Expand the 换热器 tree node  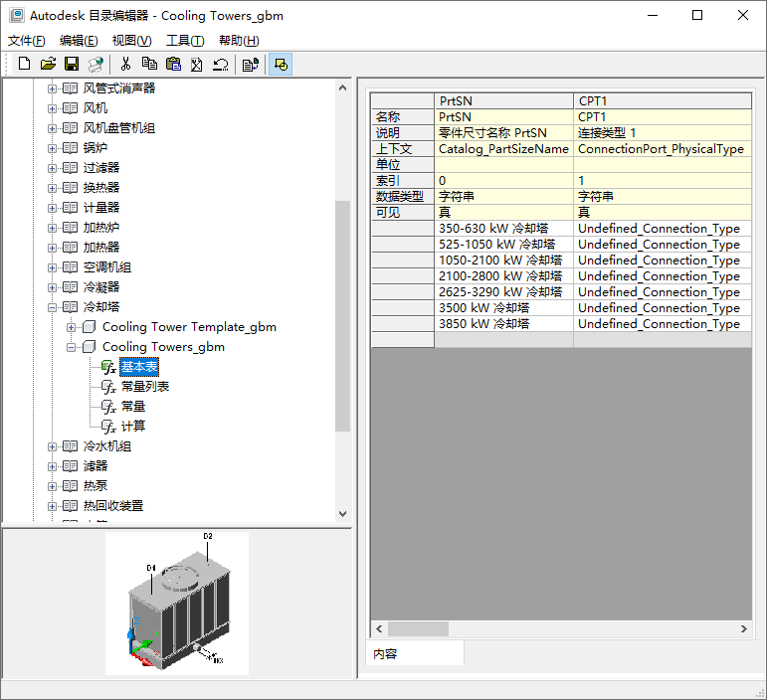(52, 188)
